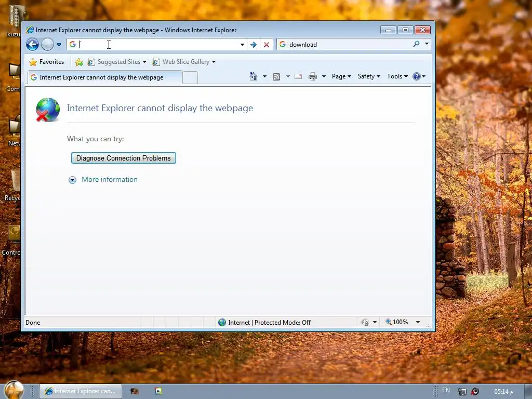532x399 pixels.
Task: Open the address bar autocomplete dropdown
Action: (242, 45)
